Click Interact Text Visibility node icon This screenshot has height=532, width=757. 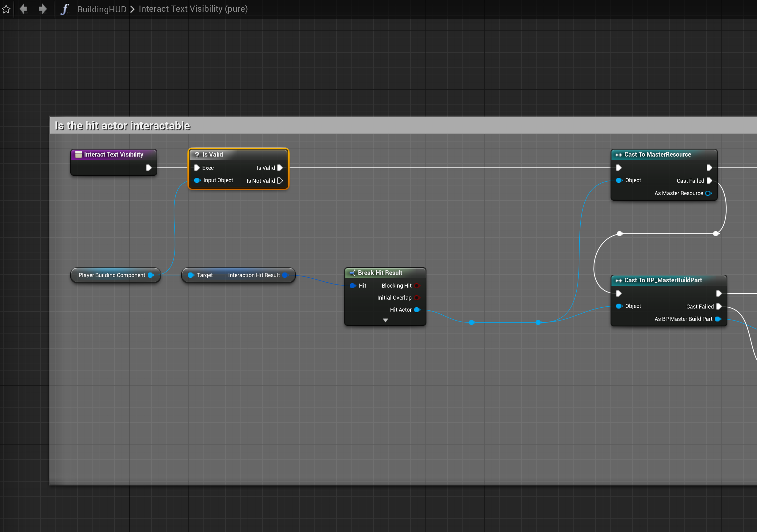click(x=78, y=154)
